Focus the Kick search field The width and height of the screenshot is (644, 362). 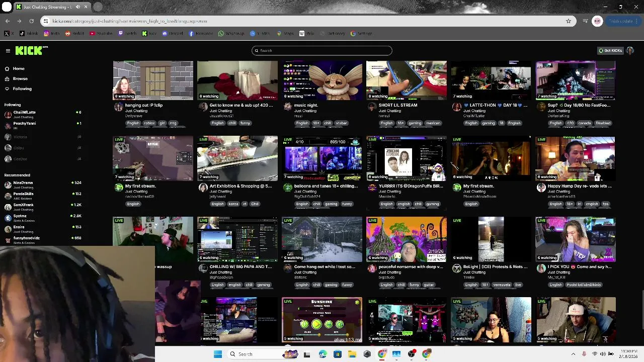[322, 50]
